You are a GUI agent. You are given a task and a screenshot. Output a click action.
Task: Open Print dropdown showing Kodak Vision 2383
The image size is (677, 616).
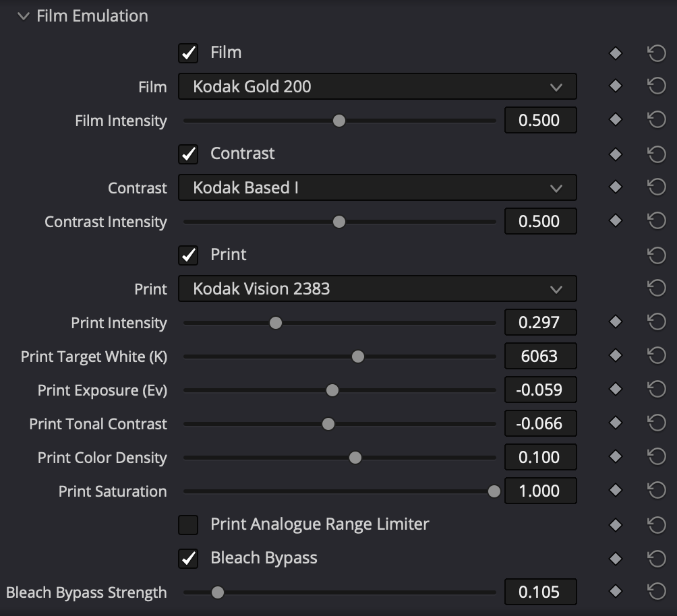tap(378, 288)
